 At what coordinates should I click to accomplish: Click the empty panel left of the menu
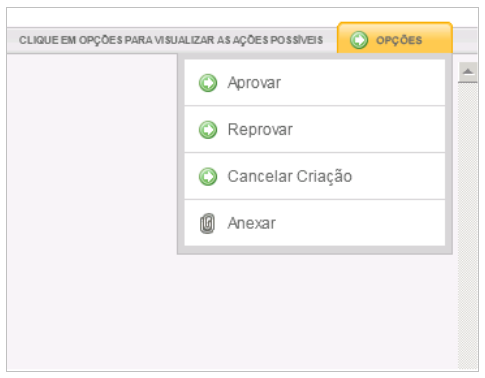coord(92,212)
